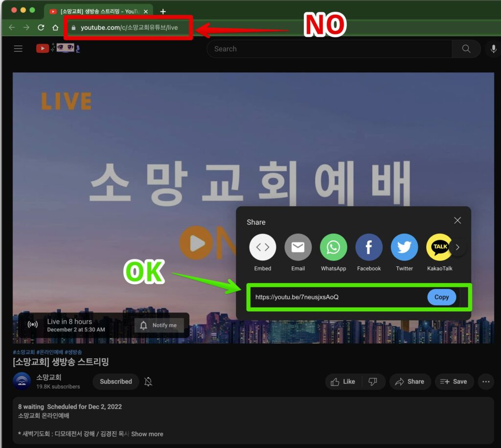The image size is (501, 448).
Task: Expand description with Show more
Action: tap(147, 434)
